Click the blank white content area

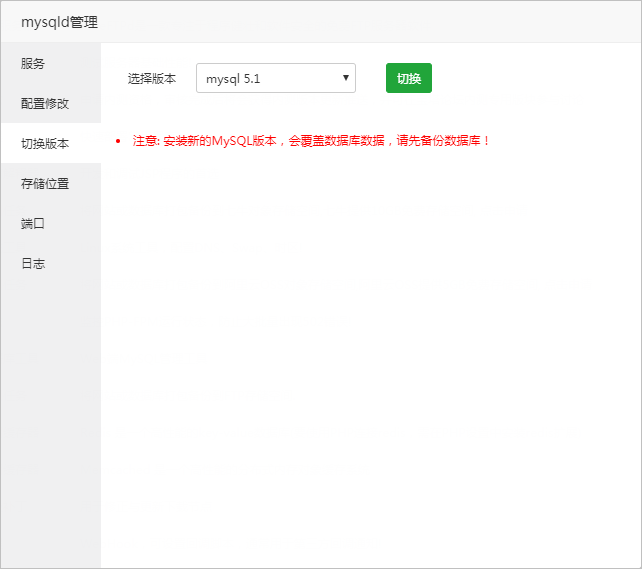[370, 350]
